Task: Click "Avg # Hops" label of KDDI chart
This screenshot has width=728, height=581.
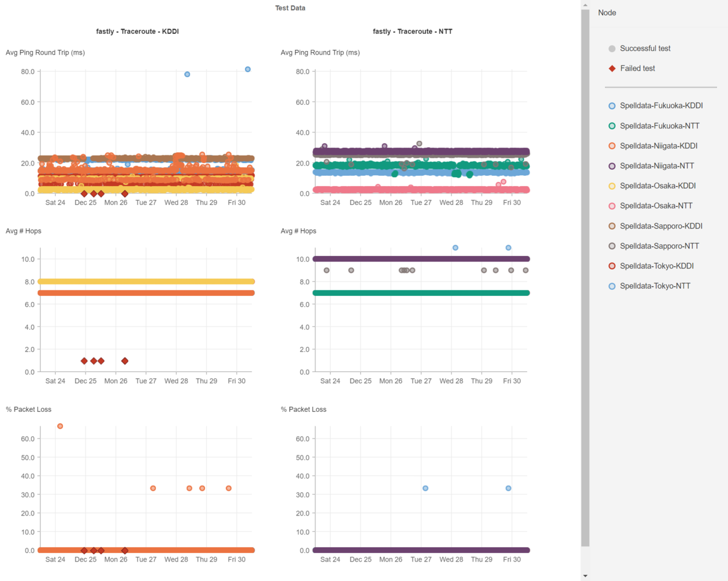Action: point(24,231)
